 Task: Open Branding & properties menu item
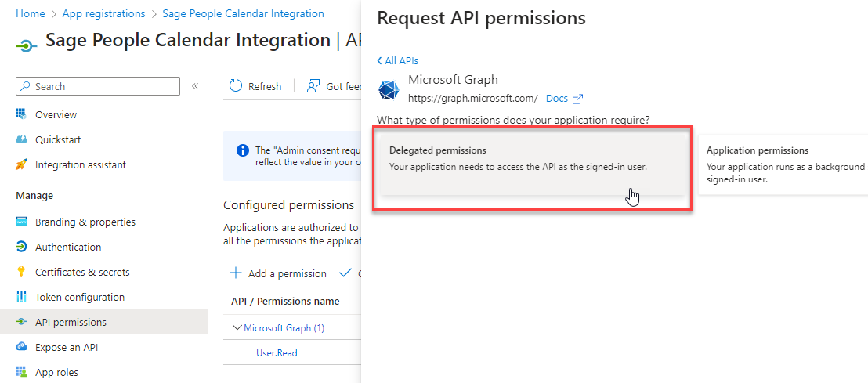[85, 222]
